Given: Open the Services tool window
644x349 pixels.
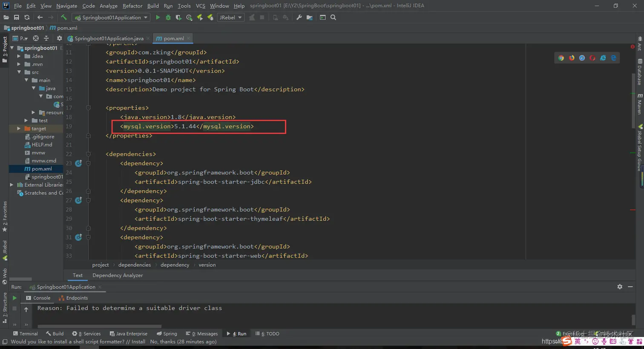Looking at the screenshot, I should [86, 334].
